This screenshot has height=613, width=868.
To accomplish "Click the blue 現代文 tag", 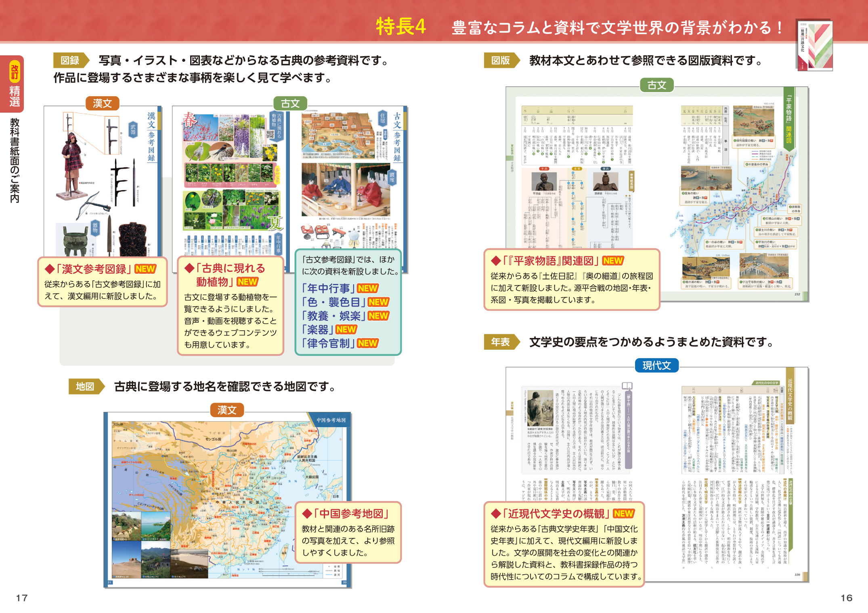I will click(656, 365).
